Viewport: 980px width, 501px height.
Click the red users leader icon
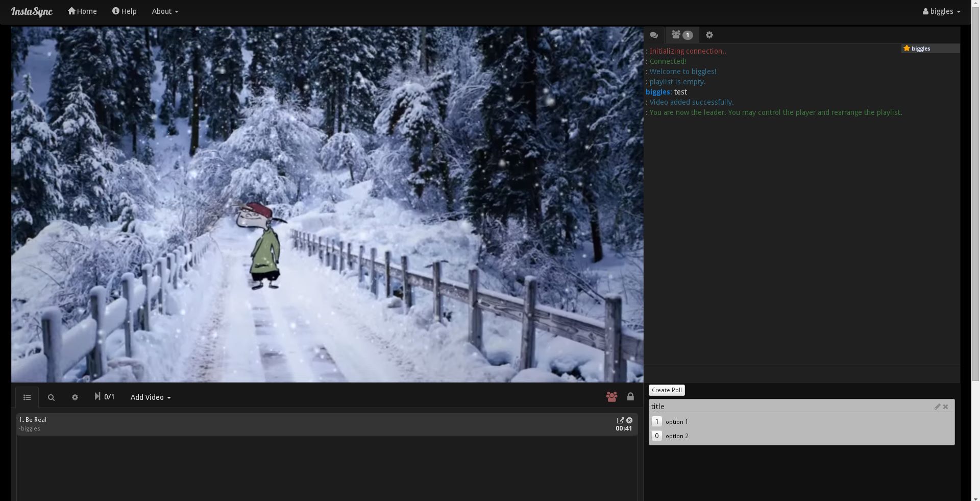coord(611,397)
